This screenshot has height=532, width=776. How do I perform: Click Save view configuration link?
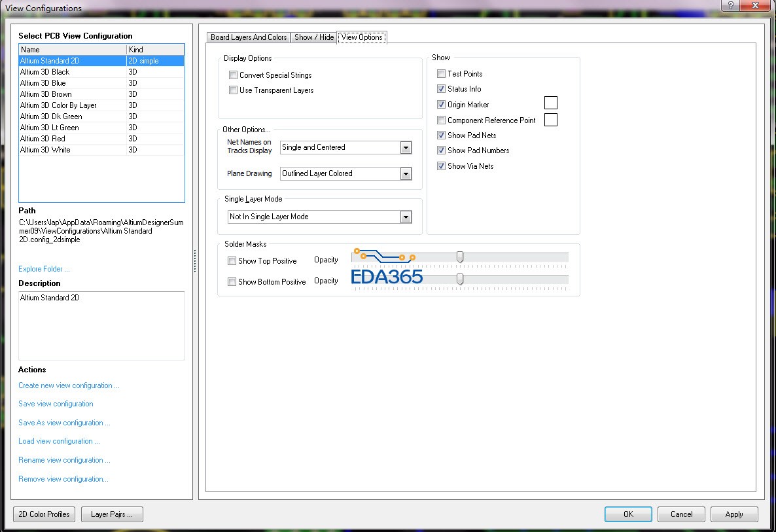(x=56, y=404)
